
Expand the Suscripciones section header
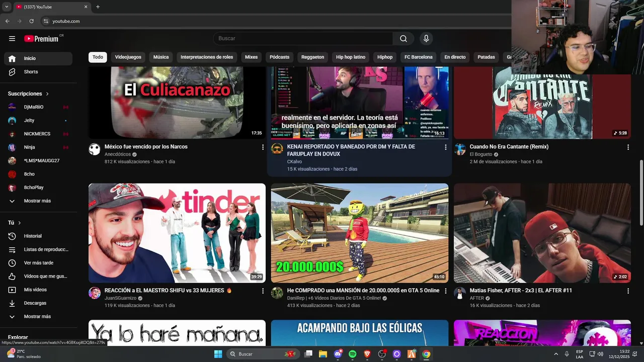point(29,94)
